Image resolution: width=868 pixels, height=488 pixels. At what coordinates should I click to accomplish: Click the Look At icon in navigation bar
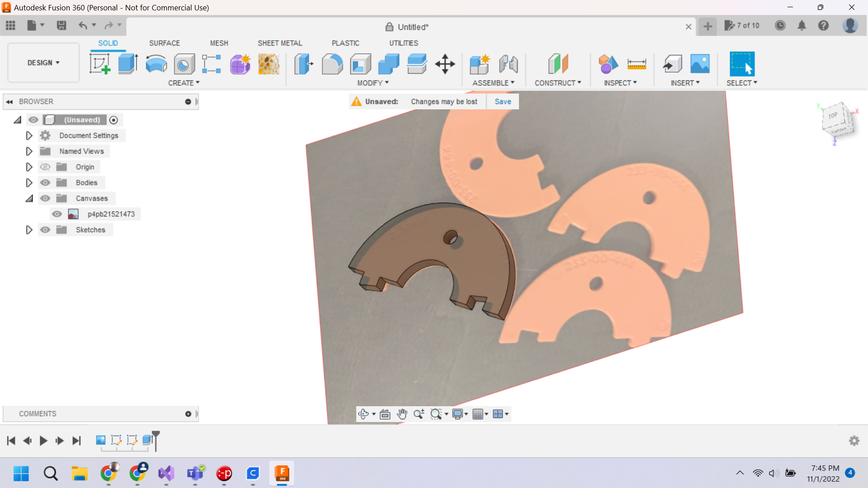385,414
